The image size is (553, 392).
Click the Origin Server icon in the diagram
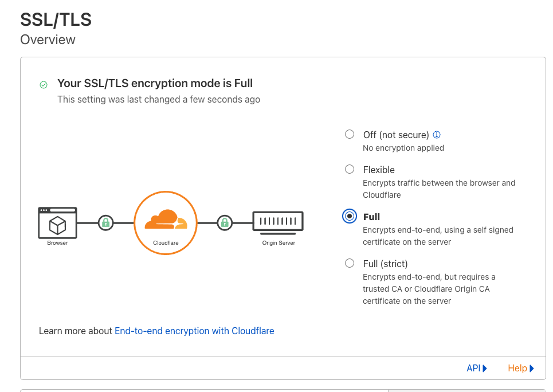(277, 222)
